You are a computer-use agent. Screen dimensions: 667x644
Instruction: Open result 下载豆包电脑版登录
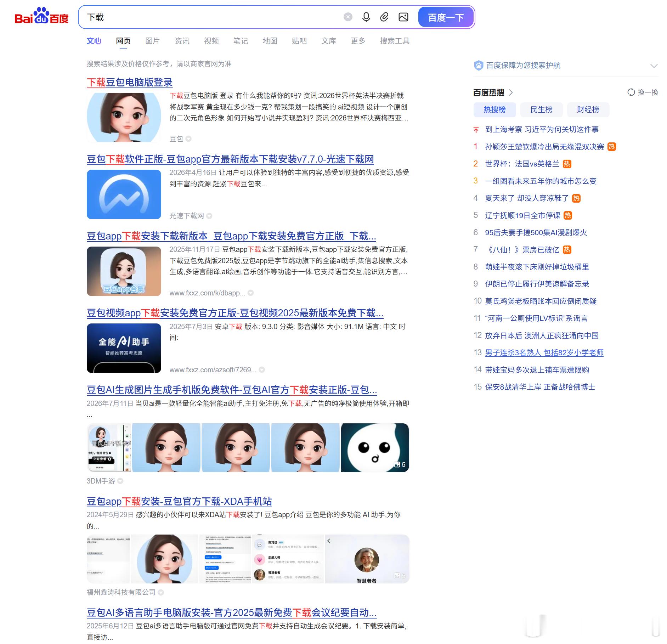(x=130, y=83)
